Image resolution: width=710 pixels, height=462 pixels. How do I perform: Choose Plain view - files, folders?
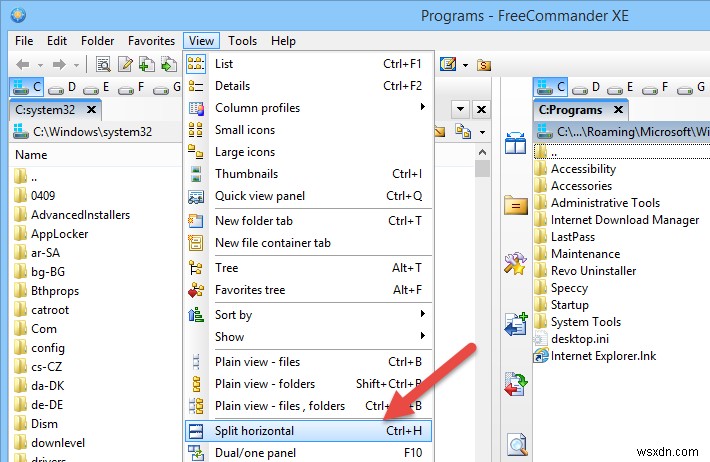tap(308, 406)
